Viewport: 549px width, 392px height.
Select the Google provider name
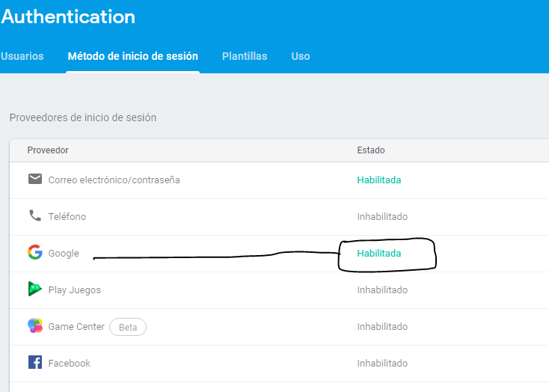tap(64, 254)
